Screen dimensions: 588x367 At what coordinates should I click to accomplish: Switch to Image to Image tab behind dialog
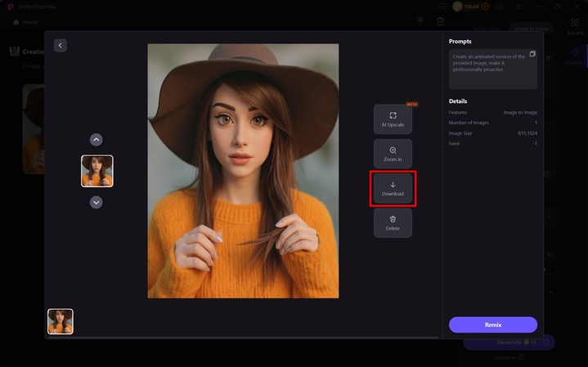[x=531, y=29]
